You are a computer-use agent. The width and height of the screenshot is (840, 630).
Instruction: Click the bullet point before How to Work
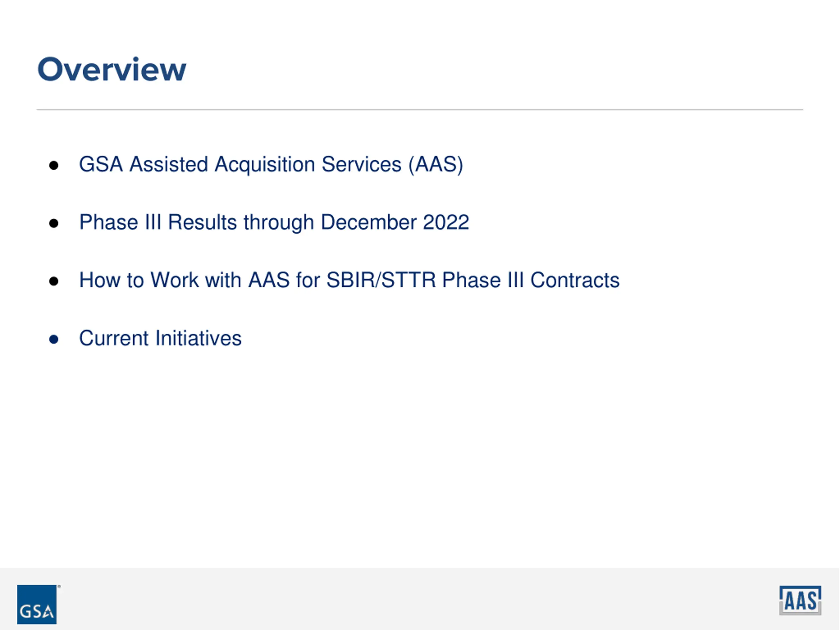pyautogui.click(x=54, y=282)
